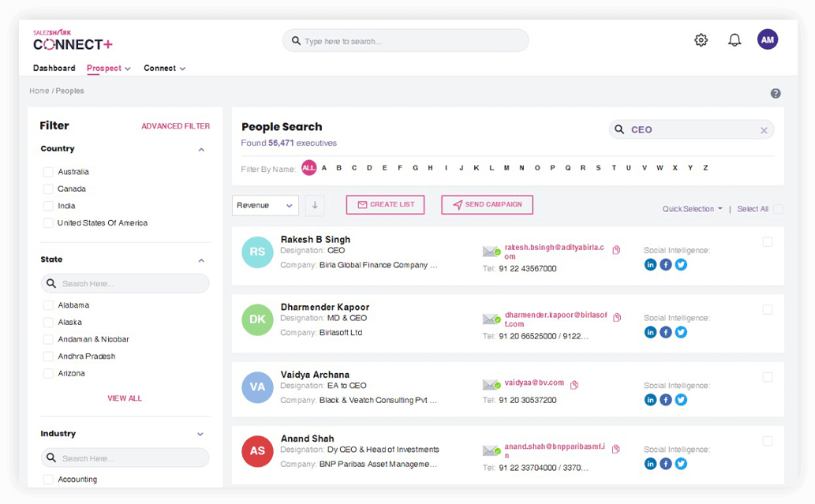This screenshot has height=504, width=815.
Task: Check the Accounting industry filter
Action: click(x=48, y=480)
